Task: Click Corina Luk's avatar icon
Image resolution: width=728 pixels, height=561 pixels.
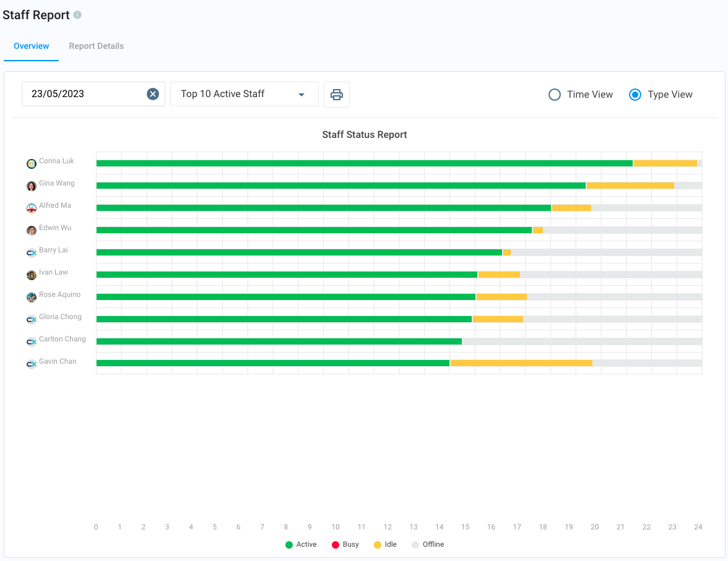Action: 32,164
